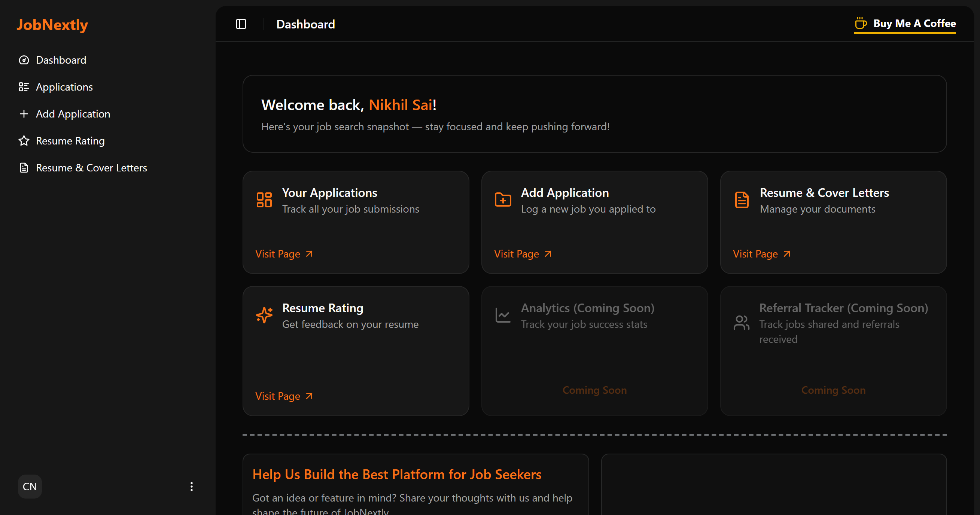Click the Analytics (Coming Soon) title
Image resolution: width=980 pixels, height=515 pixels.
(588, 308)
